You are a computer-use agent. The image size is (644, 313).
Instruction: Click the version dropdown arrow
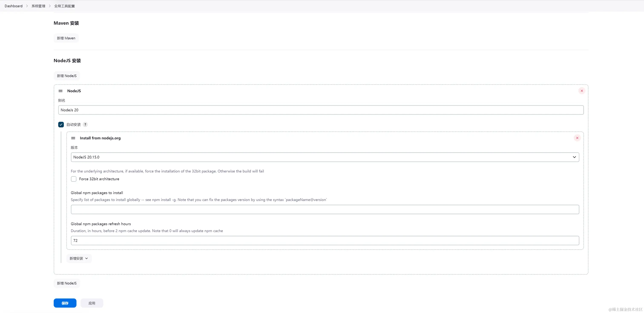(574, 157)
